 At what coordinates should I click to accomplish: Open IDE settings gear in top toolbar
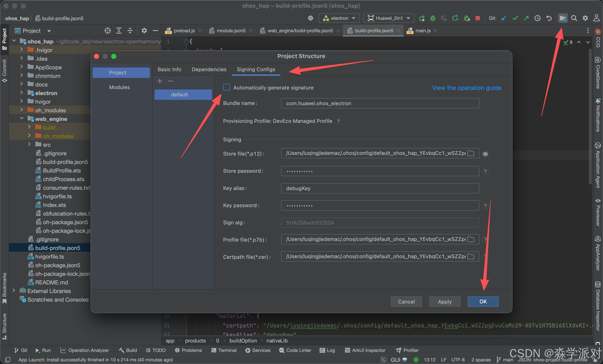pos(585,18)
